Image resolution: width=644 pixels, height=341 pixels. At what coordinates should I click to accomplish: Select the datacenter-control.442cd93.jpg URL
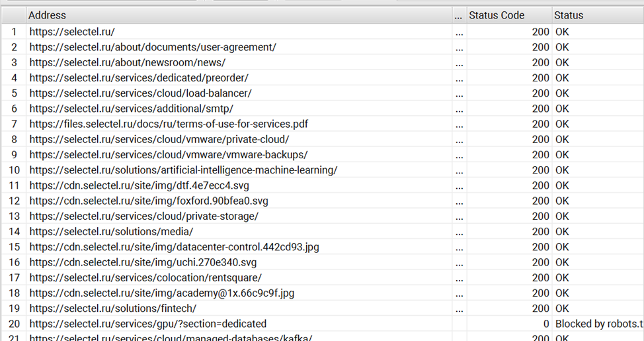click(174, 247)
